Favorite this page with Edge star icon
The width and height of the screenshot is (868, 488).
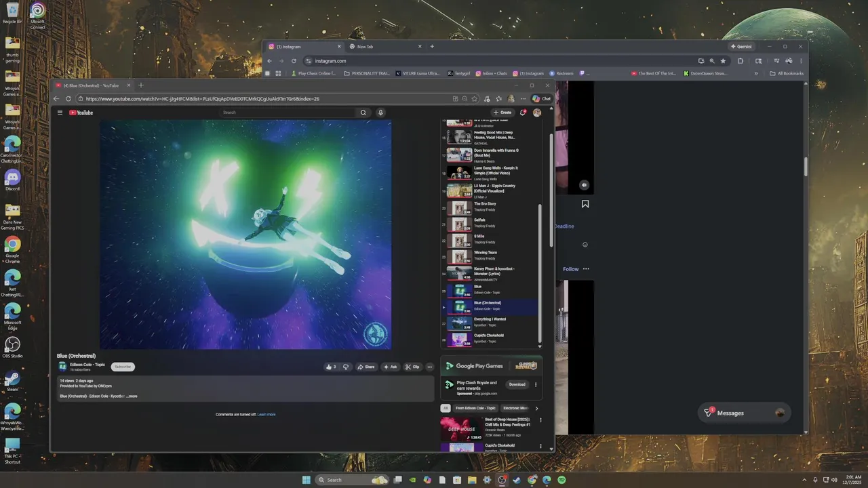pos(475,98)
